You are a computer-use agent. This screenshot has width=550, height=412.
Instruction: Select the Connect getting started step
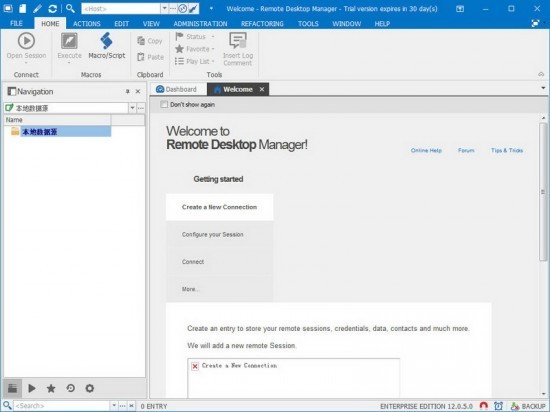220,262
